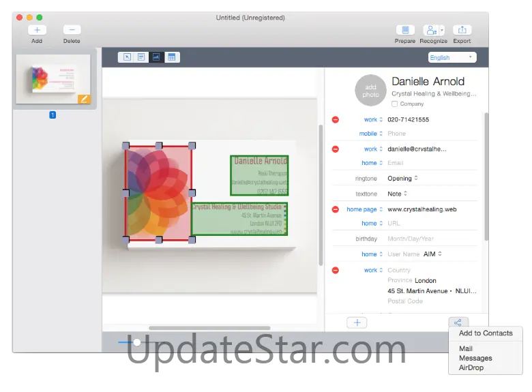Change the work email label
Screen dimensions: 532x392
click(x=373, y=149)
